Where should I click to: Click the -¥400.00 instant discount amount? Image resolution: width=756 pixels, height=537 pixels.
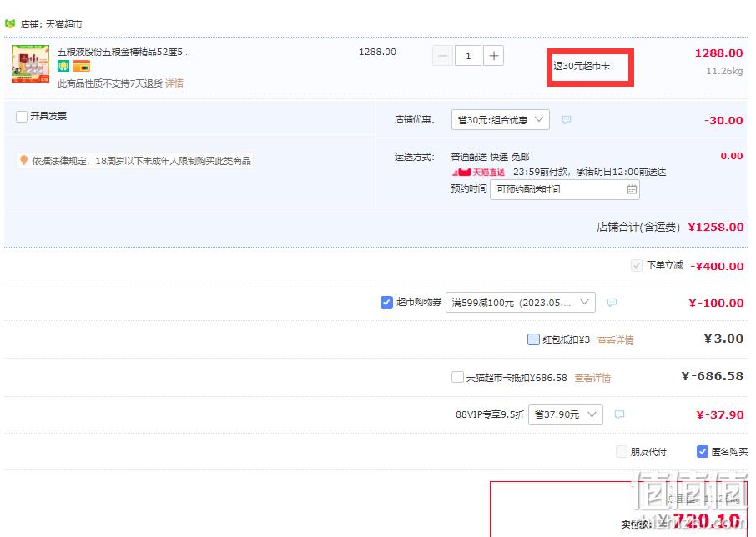(x=717, y=266)
